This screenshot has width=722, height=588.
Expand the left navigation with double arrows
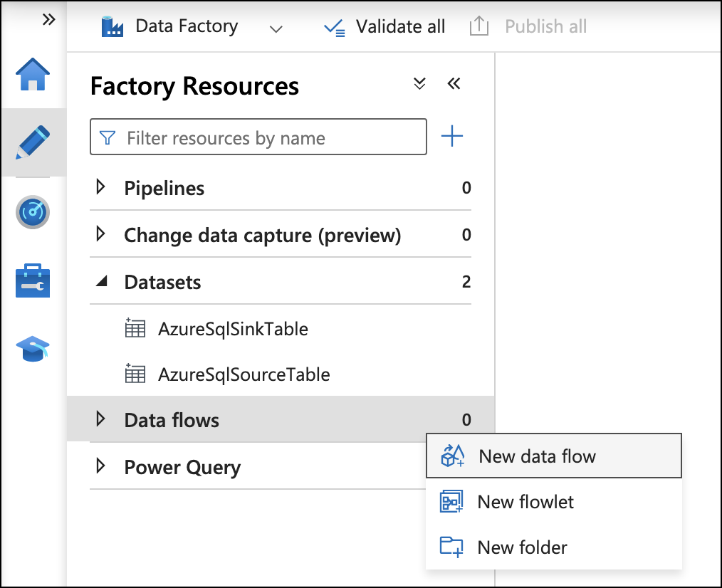click(48, 20)
